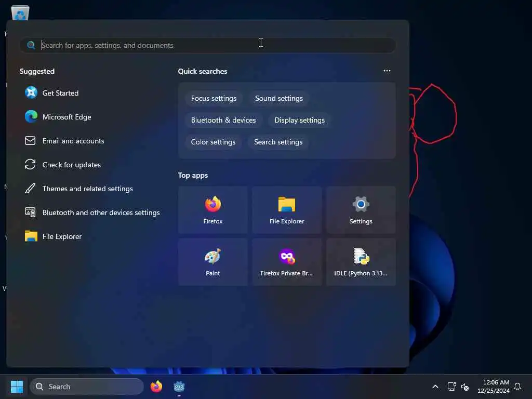Launch Paint from Top apps

[212, 262]
